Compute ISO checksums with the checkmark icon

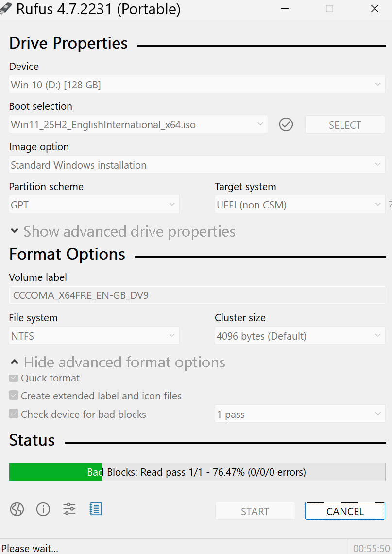pos(286,124)
